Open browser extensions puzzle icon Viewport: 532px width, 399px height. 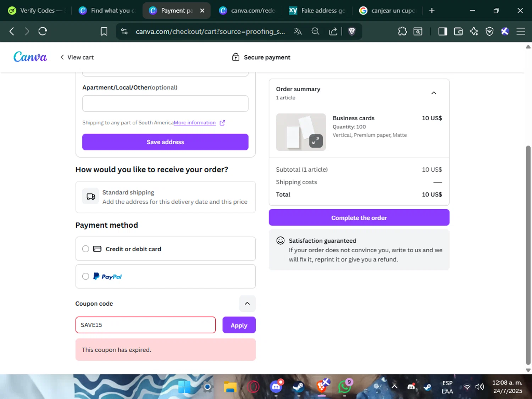click(x=403, y=32)
